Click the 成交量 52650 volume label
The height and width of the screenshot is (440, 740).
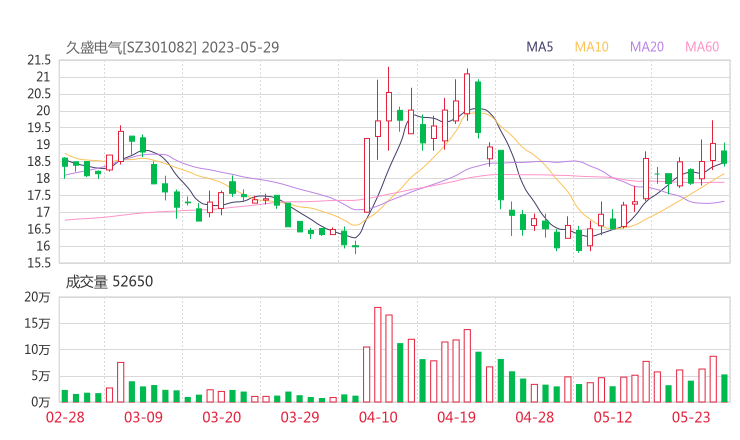tap(109, 282)
